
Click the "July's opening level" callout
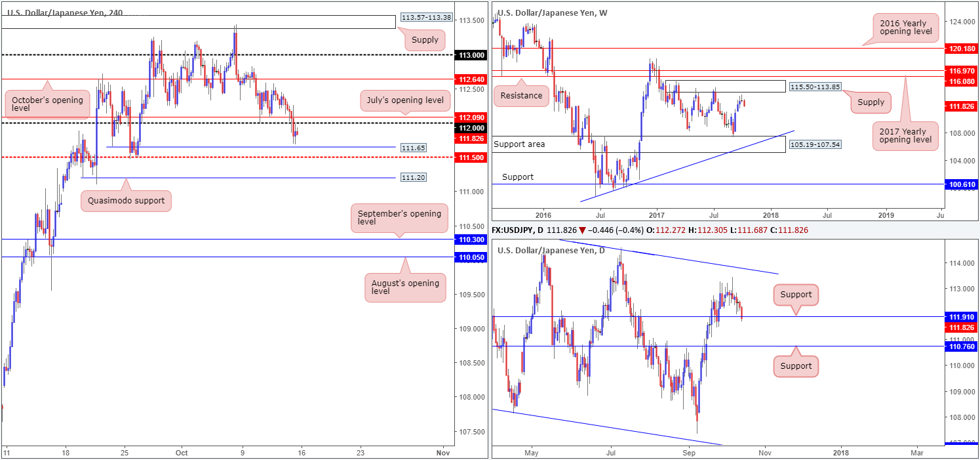pyautogui.click(x=405, y=100)
